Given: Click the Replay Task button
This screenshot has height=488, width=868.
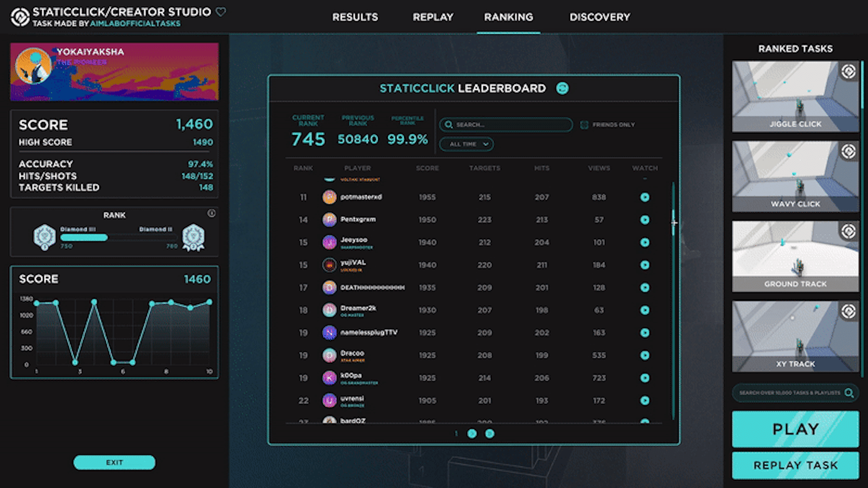Looking at the screenshot, I should point(795,465).
